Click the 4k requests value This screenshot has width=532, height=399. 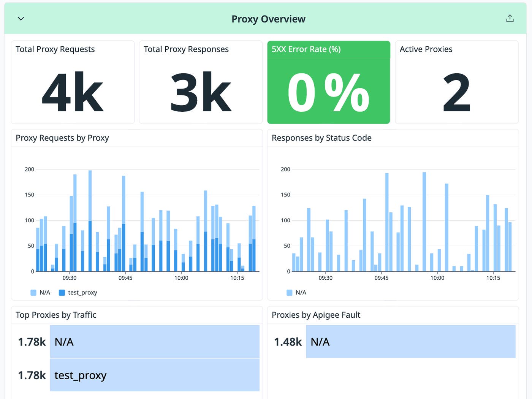pyautogui.click(x=73, y=92)
